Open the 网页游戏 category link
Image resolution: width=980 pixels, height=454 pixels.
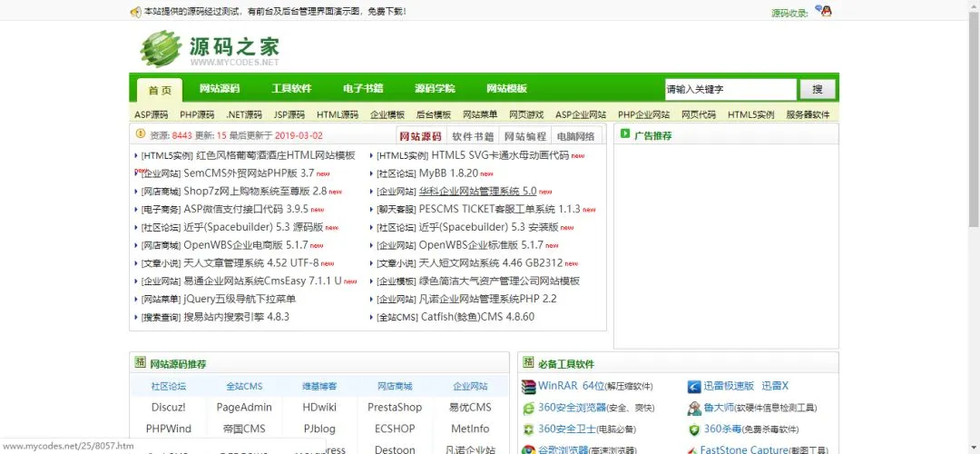[526, 115]
